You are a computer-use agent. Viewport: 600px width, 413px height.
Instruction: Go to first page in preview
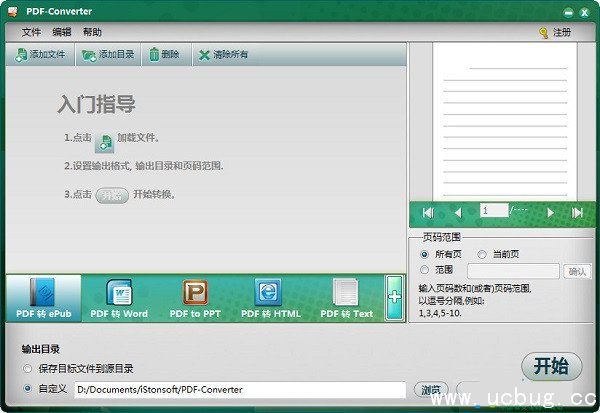pyautogui.click(x=428, y=213)
